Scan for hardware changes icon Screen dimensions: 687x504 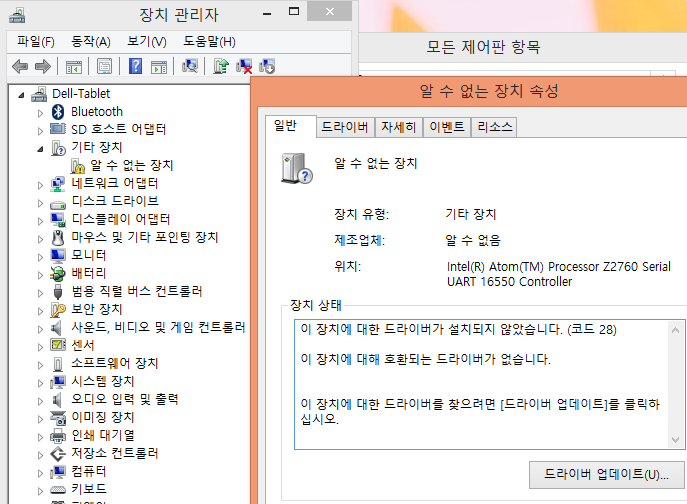[190, 66]
